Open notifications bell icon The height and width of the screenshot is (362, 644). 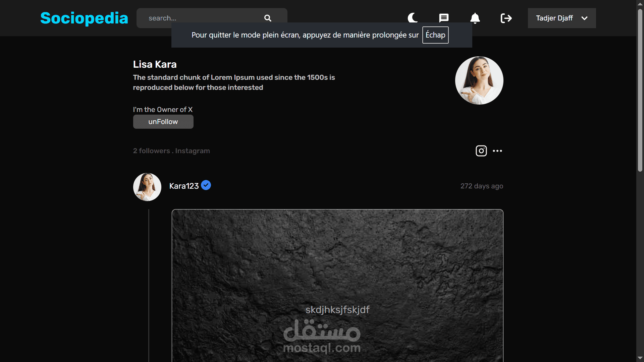point(475,18)
